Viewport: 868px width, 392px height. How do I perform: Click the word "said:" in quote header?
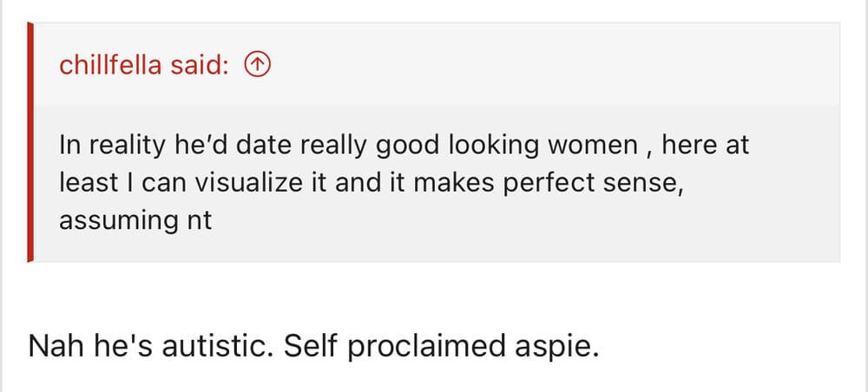pyautogui.click(x=200, y=65)
